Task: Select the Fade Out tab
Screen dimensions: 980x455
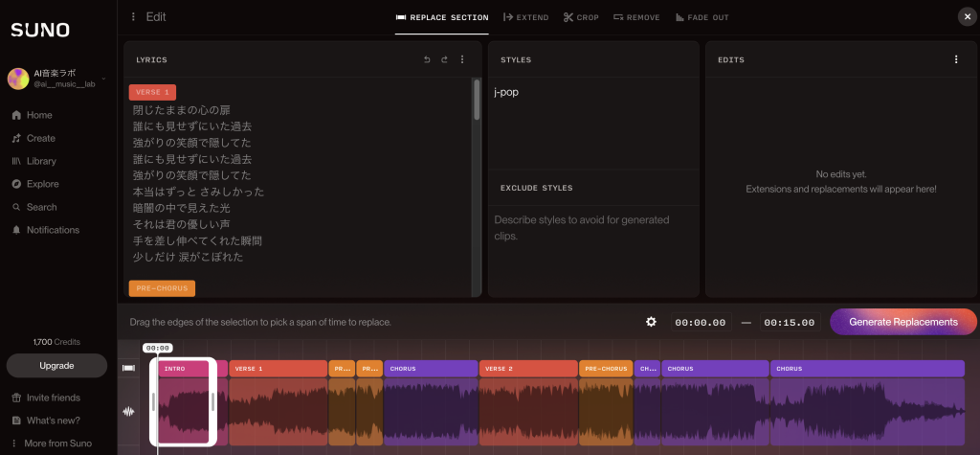Action: [702, 17]
